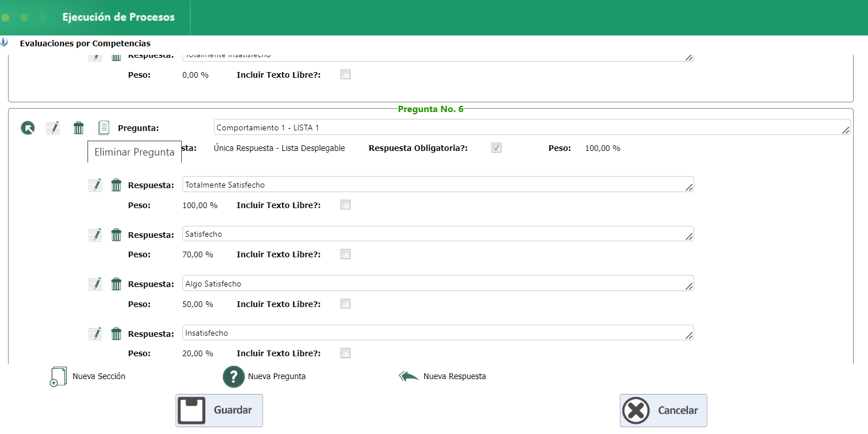This screenshot has width=868, height=434.
Task: Edit the 'Satisfecho' answer pencil icon
Action: click(x=95, y=235)
